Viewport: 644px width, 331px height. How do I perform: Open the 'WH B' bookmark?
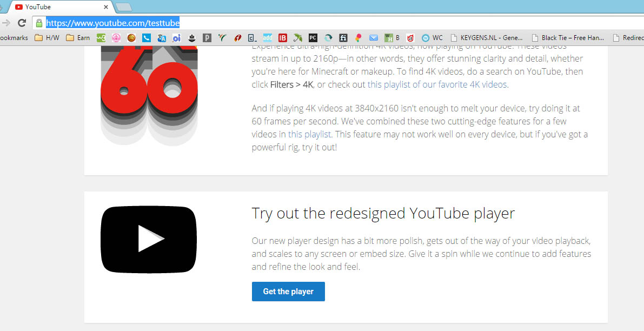[392, 38]
